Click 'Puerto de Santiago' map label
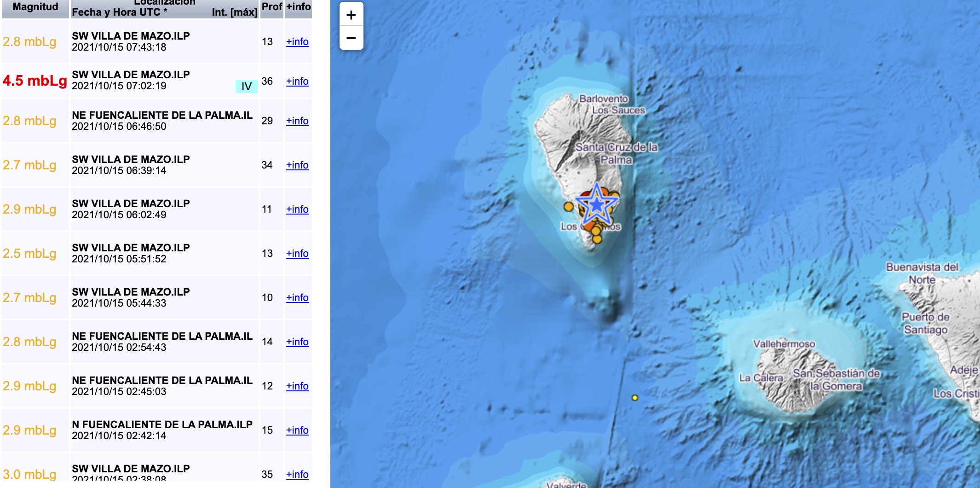This screenshot has width=980, height=488. (x=925, y=323)
